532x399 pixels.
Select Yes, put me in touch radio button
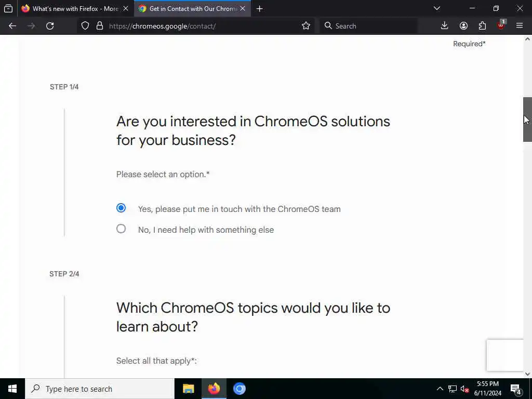point(121,208)
